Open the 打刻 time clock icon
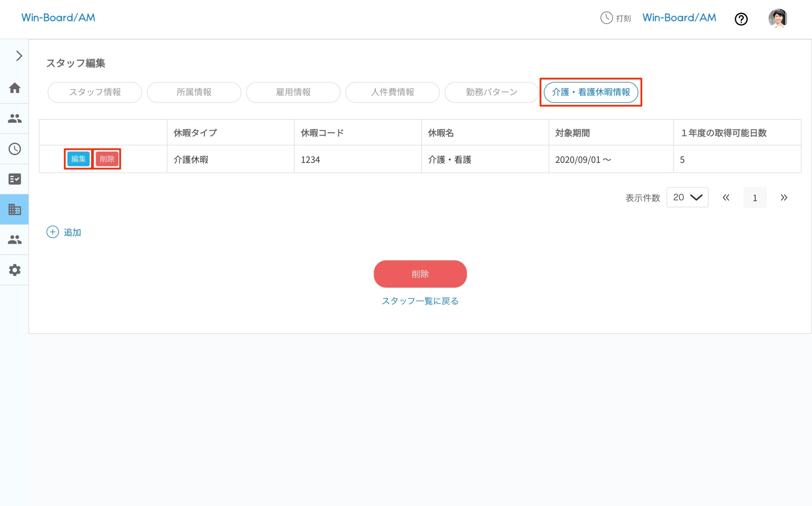 [607, 18]
